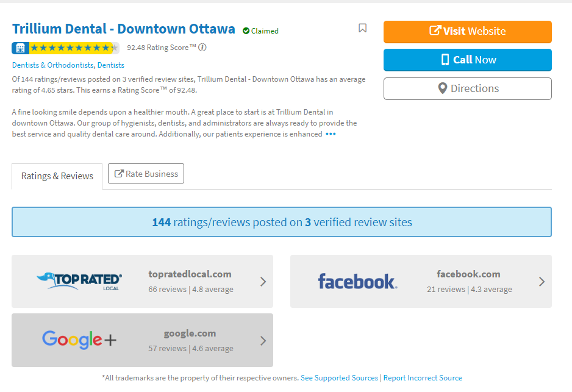Click the Top Rated Local logo
The height and width of the screenshot is (392, 572).
click(x=79, y=282)
